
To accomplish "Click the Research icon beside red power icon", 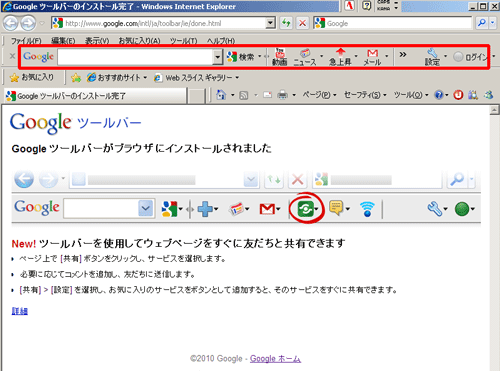I will pos(473,95).
